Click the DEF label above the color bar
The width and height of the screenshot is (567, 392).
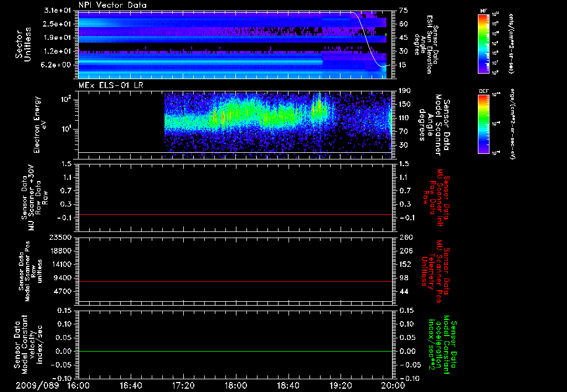point(483,91)
